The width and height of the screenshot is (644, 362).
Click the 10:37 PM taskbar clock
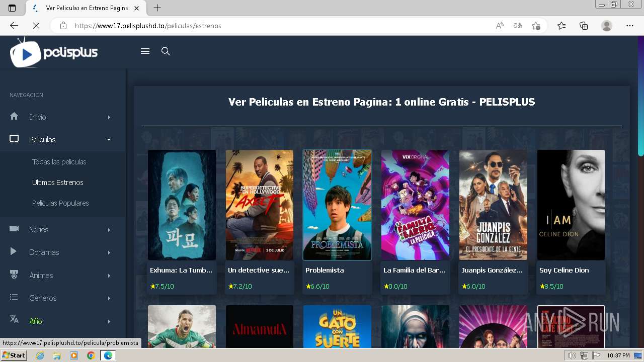(x=618, y=355)
